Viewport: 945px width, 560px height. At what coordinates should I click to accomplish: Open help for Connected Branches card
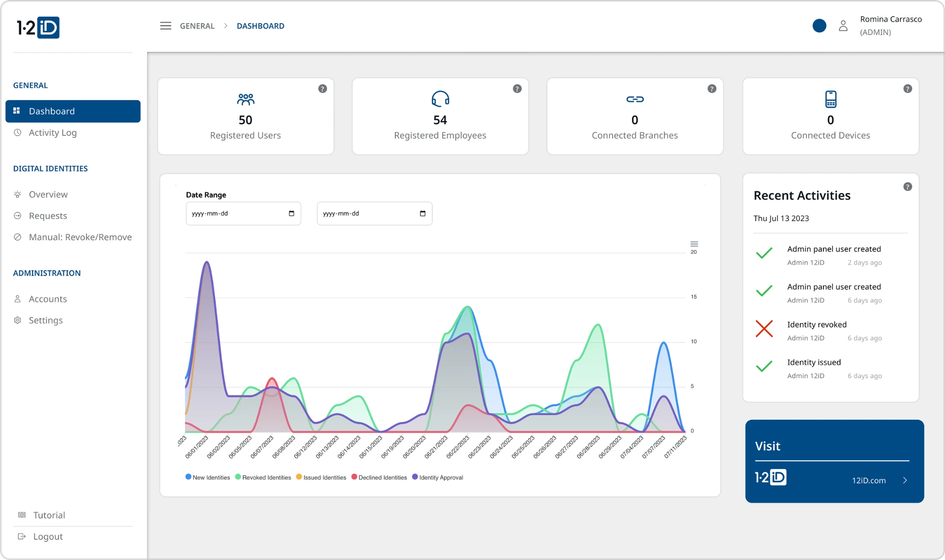tap(712, 89)
